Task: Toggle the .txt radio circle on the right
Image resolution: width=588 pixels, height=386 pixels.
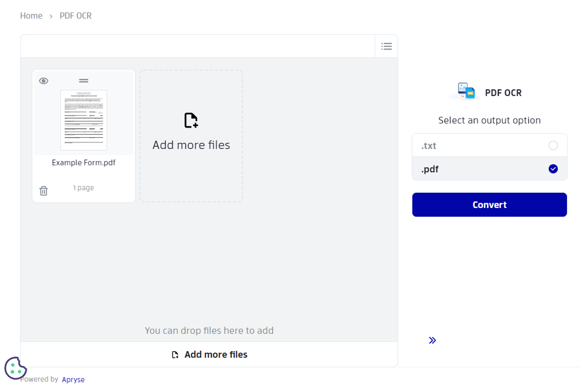Action: (553, 145)
